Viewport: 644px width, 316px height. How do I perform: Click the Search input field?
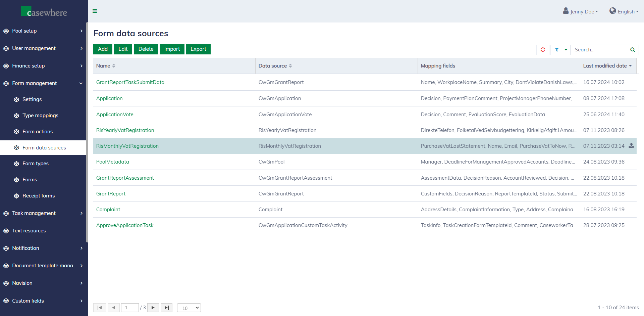pos(600,50)
